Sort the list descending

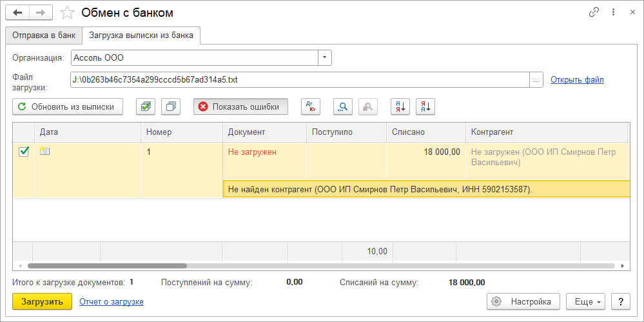[x=425, y=107]
